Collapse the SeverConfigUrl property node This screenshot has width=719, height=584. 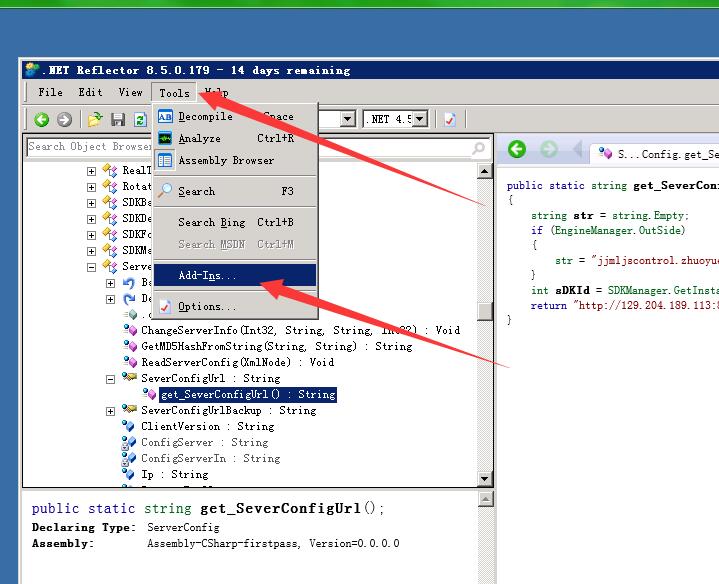111,379
